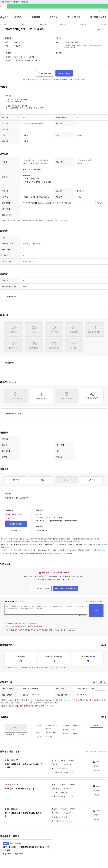Click the 건물 내부 경사로 icon
Screen dimensions: 108x868
tap(92, 396)
